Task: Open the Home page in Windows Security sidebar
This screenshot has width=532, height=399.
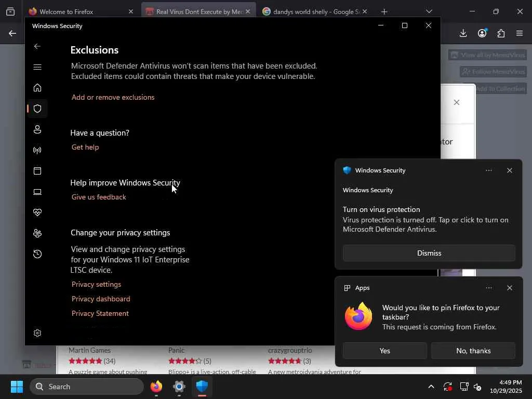Action: 37,88
